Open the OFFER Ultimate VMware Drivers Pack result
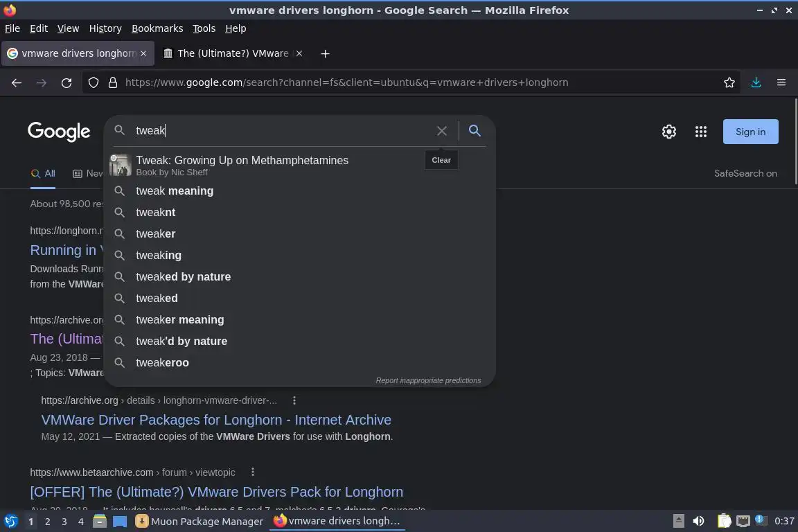 (x=217, y=492)
